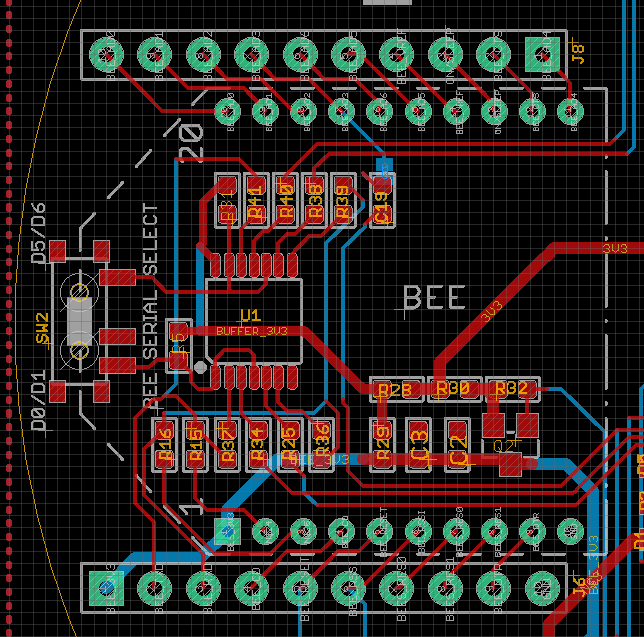Select resistor R41 on the board
This screenshot has height=637, width=644.
point(256,200)
